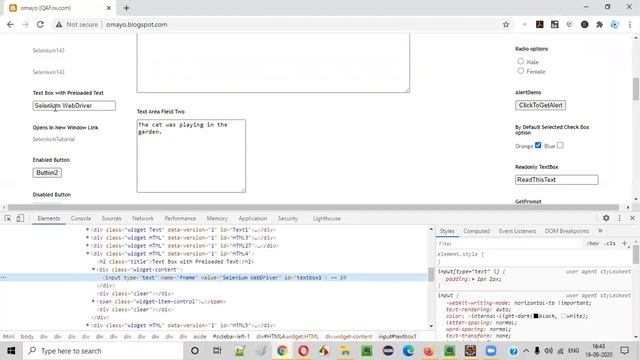Expand the div with id HTML27
Image resolution: width=640 pixels, height=360 pixels.
pyautogui.click(x=87, y=246)
